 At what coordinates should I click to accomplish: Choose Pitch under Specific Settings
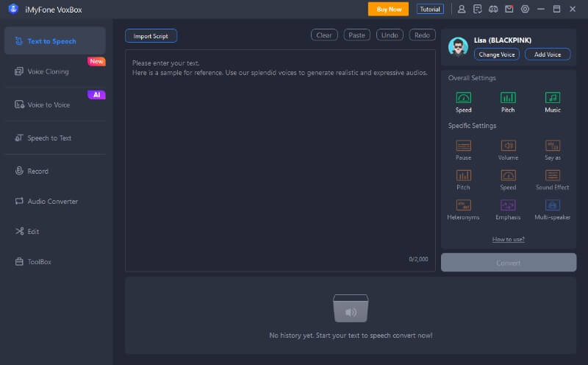pos(463,180)
